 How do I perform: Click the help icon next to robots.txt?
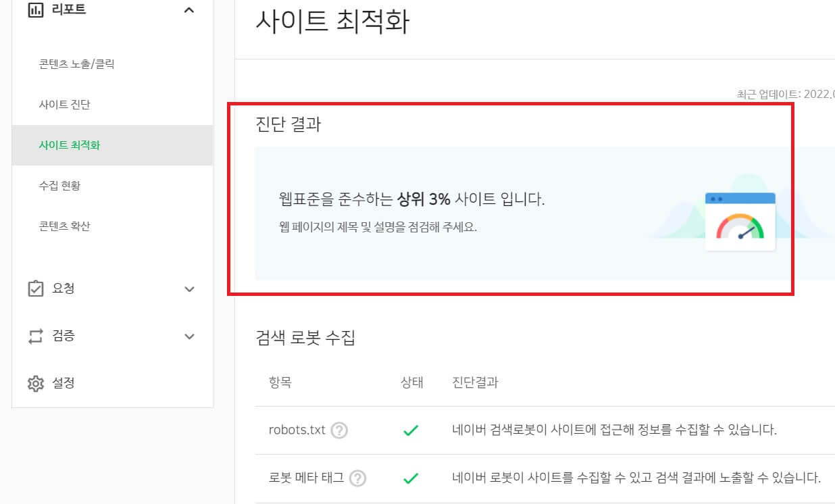pos(340,430)
